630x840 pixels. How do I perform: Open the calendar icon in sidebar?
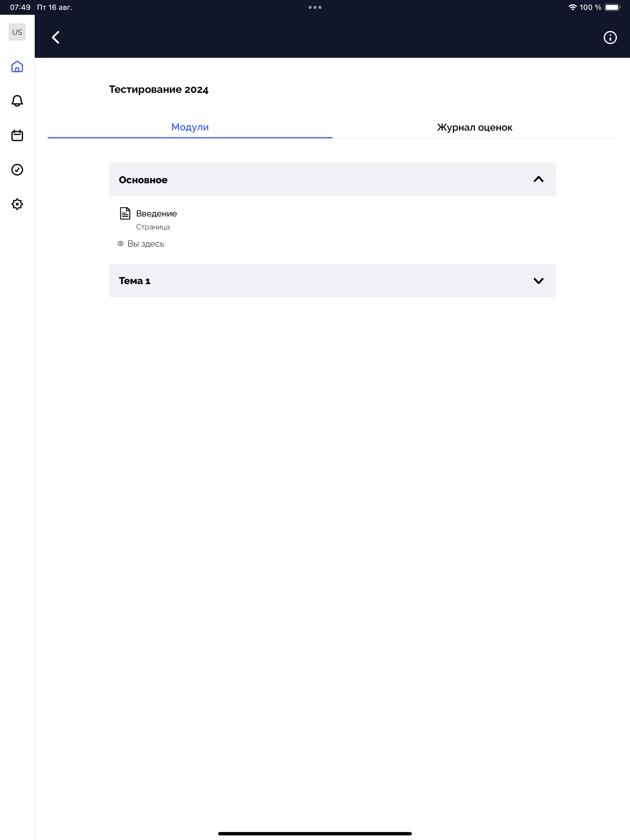point(17,135)
